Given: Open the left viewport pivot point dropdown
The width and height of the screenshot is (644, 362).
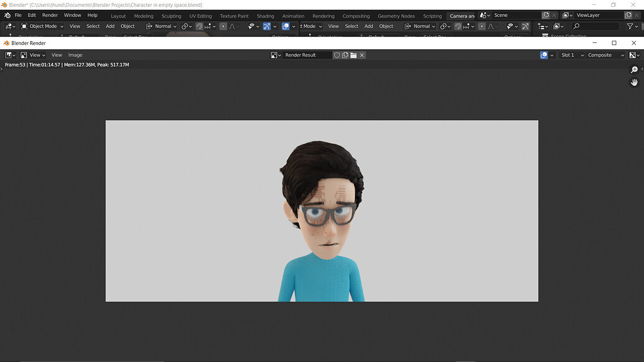Looking at the screenshot, I should coord(187,26).
